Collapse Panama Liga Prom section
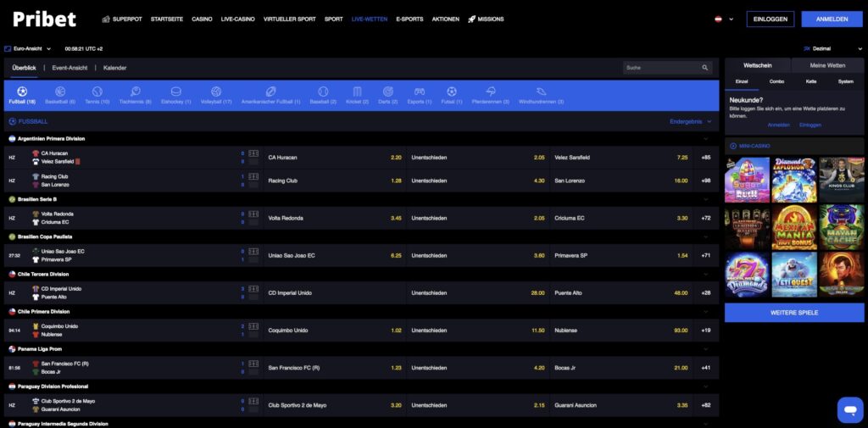Image resolution: width=868 pixels, height=428 pixels. 706,349
